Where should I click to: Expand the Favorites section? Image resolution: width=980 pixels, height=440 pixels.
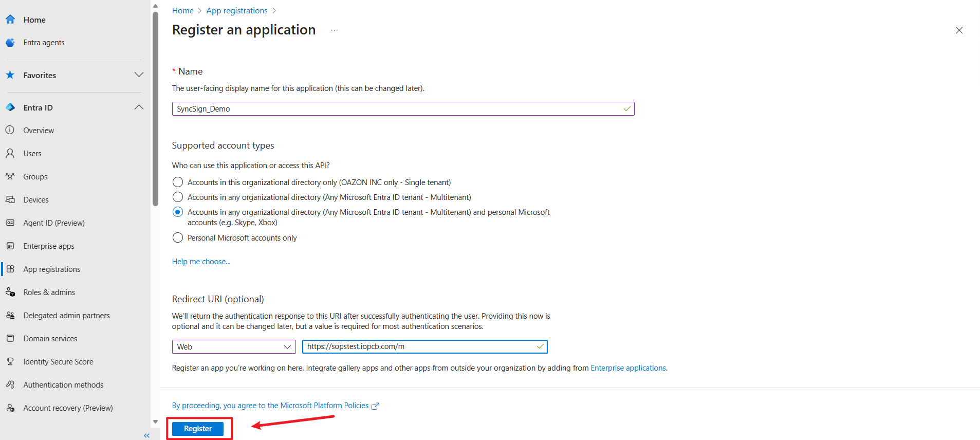point(139,75)
